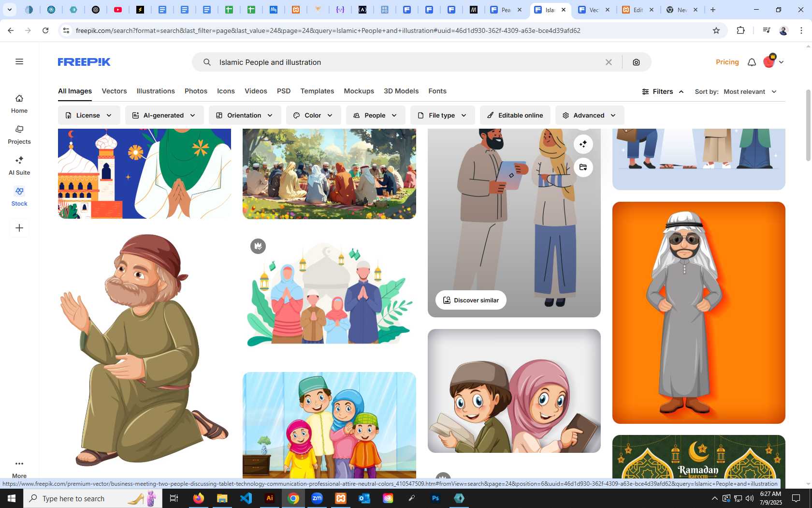This screenshot has height=508, width=812.
Task: Open Orientation filter dropdown
Action: point(245,115)
